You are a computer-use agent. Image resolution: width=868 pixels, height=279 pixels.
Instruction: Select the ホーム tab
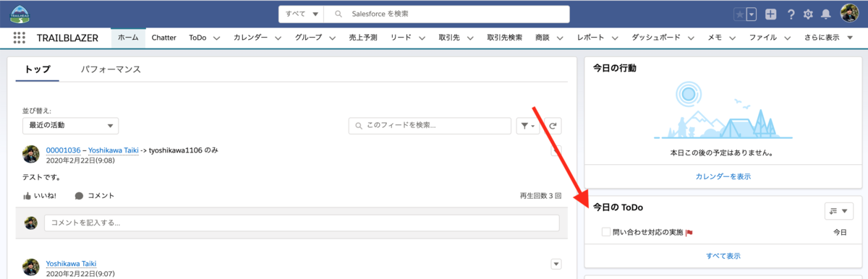click(x=128, y=38)
